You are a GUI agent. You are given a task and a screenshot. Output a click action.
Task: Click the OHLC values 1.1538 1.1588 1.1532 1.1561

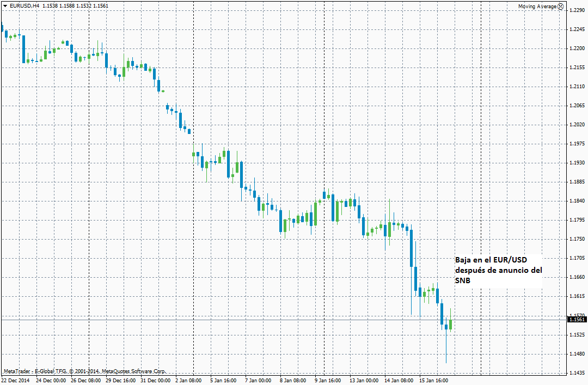(x=75, y=5)
